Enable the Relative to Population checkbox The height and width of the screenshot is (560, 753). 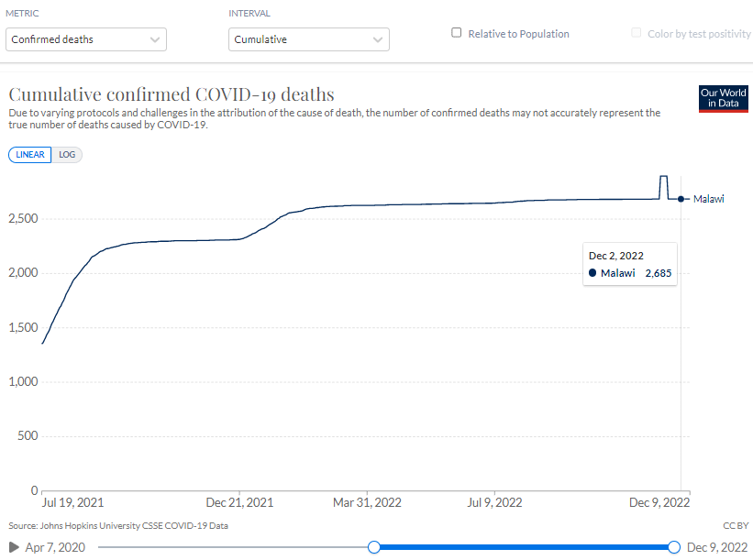pyautogui.click(x=457, y=33)
